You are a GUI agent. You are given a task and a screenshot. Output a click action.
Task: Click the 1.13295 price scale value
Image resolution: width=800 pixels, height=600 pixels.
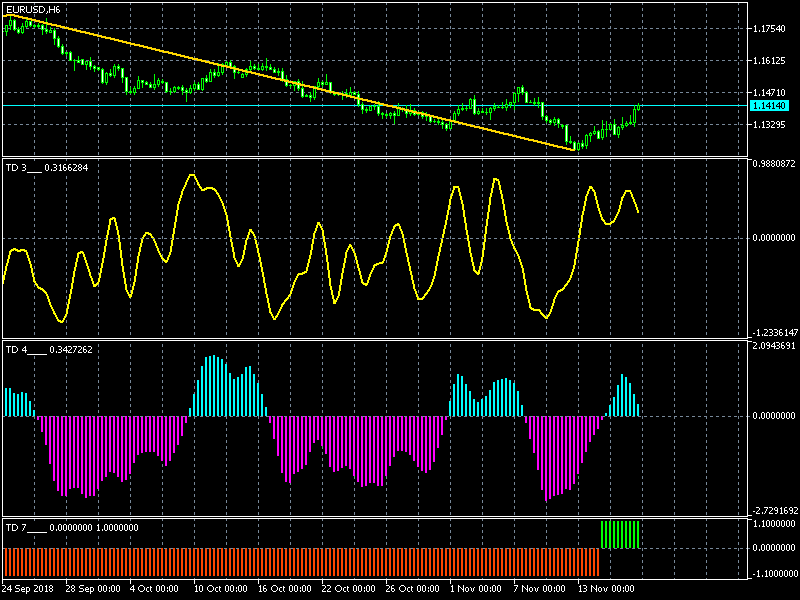(769, 124)
